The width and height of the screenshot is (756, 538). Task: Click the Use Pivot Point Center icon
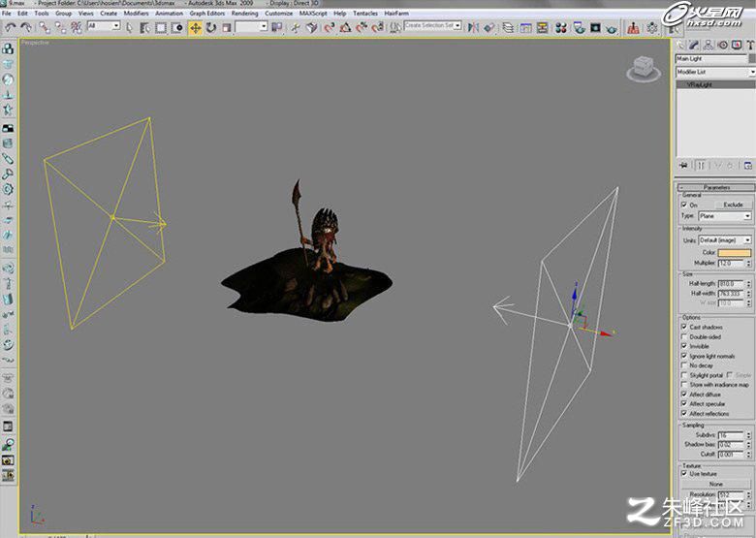pyautogui.click(x=277, y=27)
